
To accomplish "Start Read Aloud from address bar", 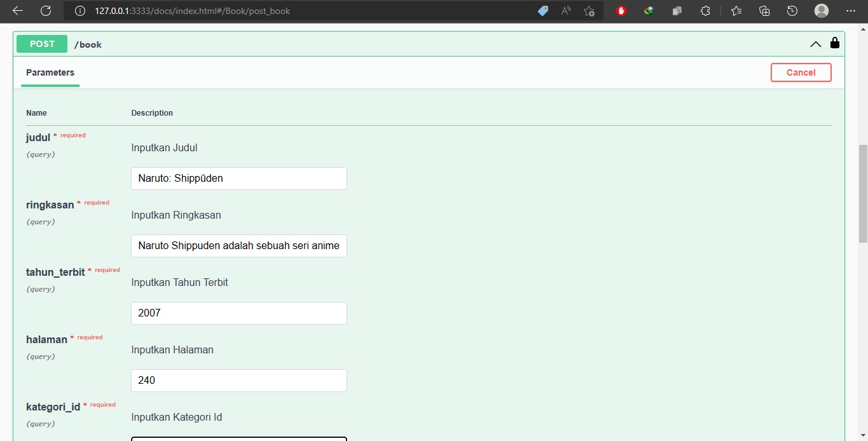I will [x=566, y=11].
